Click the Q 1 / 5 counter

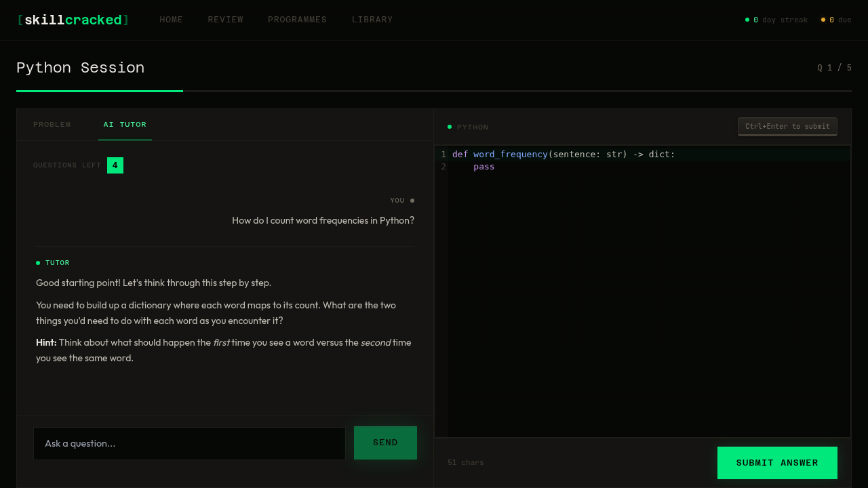(834, 68)
